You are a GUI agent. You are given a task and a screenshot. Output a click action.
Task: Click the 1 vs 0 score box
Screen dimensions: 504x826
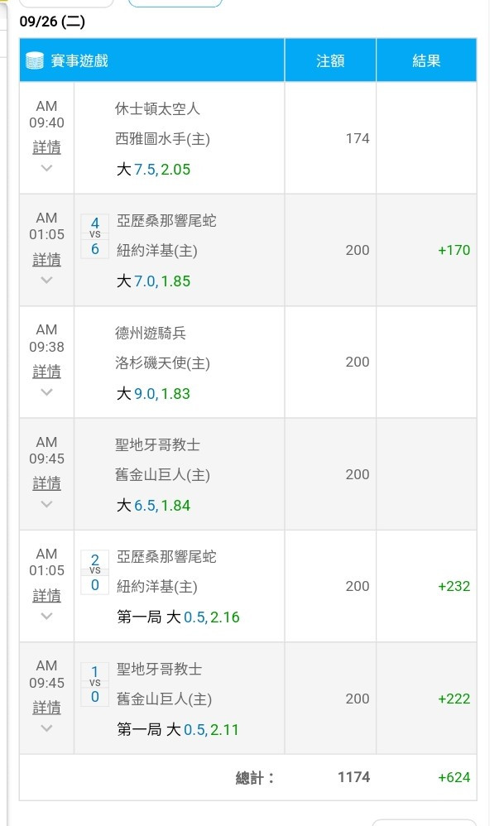click(x=95, y=684)
